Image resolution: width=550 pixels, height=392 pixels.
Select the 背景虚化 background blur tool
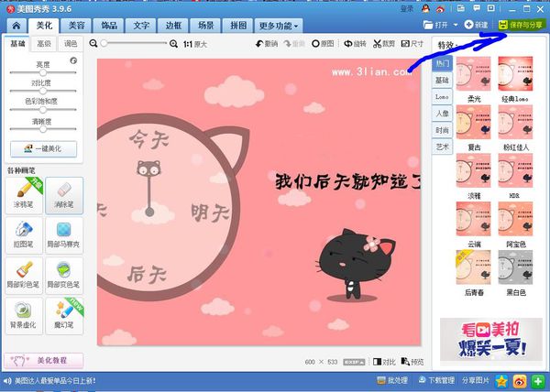click(x=24, y=316)
